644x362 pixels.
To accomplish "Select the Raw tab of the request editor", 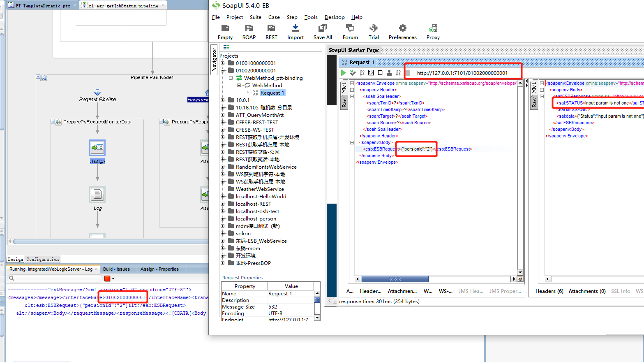I will (344, 102).
